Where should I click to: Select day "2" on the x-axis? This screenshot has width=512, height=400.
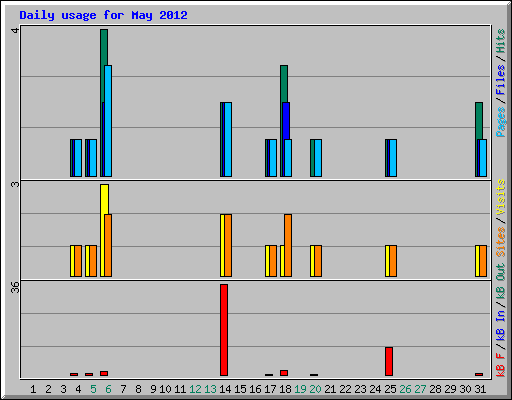tap(48, 389)
